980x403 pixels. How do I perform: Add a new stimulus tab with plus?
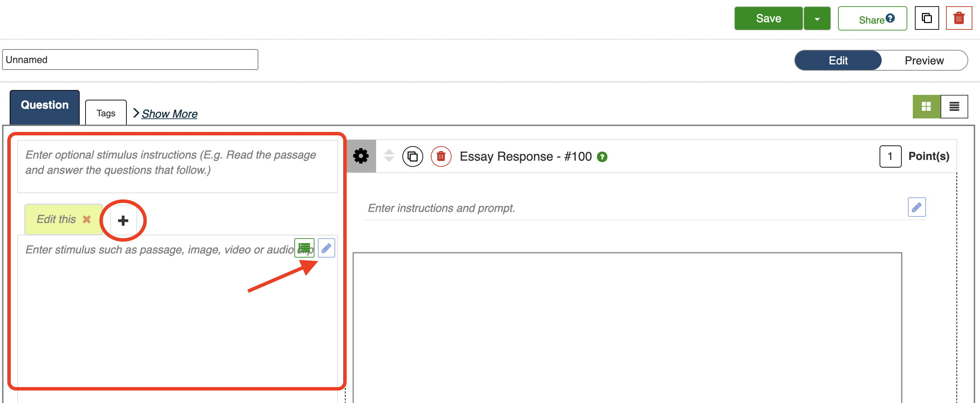[x=123, y=220]
